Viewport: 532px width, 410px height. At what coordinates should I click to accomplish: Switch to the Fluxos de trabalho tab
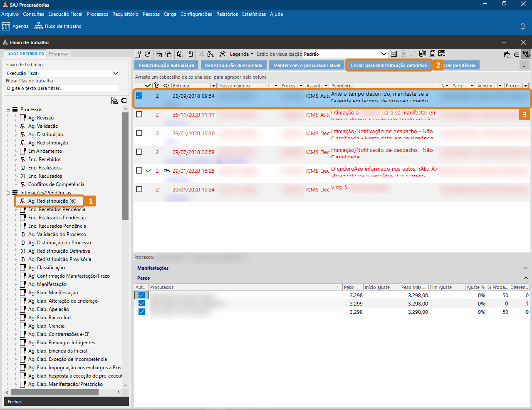click(25, 53)
